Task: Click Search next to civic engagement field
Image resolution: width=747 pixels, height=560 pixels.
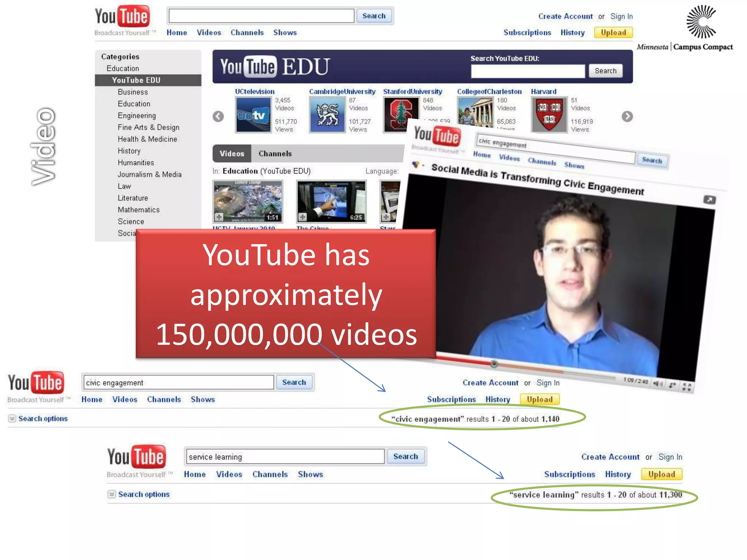Action: (x=294, y=382)
